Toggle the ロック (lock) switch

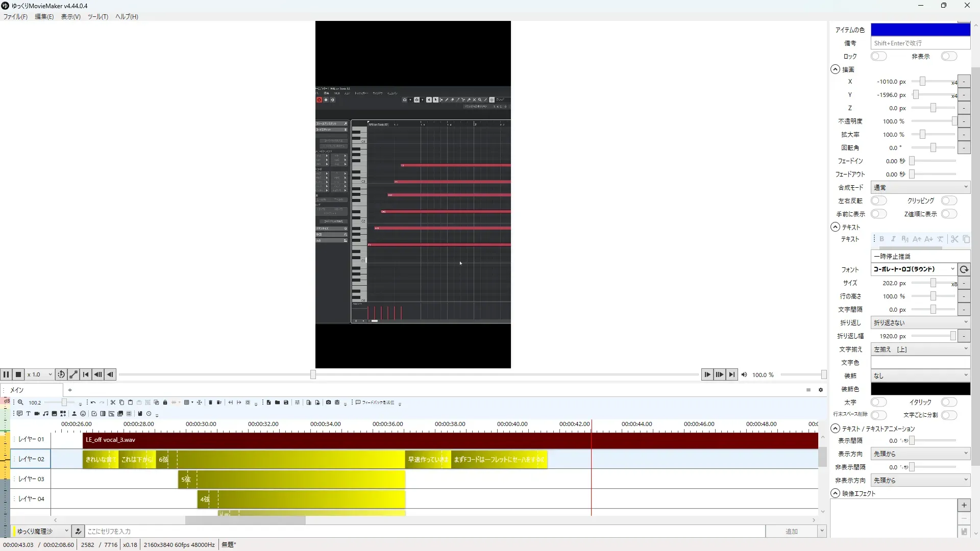coord(878,56)
